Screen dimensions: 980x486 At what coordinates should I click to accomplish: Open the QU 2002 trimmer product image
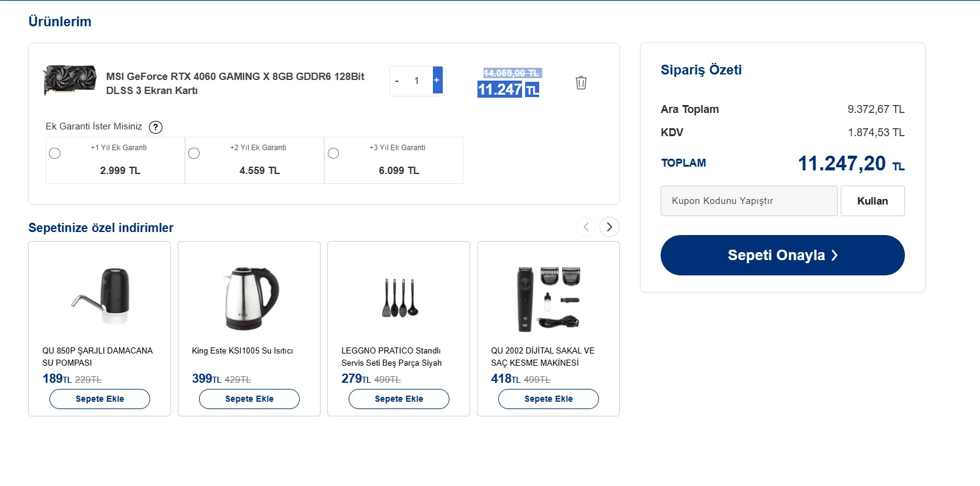point(548,298)
